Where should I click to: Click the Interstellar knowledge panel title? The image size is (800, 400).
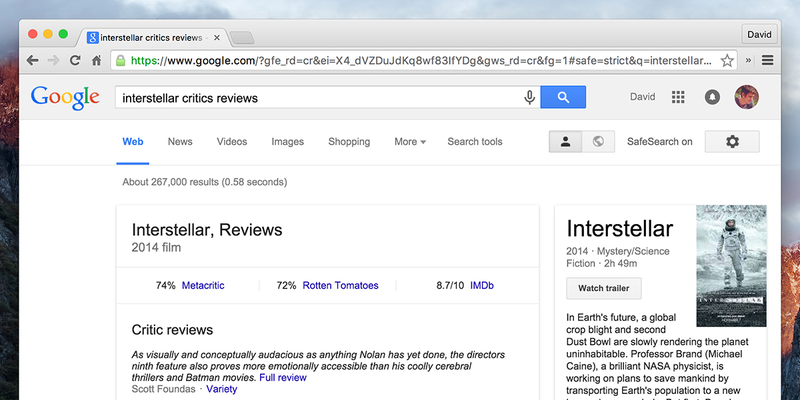620,229
